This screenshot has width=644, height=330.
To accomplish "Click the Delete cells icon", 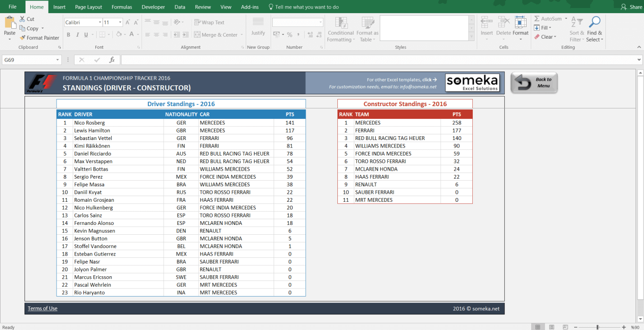I will point(503,22).
